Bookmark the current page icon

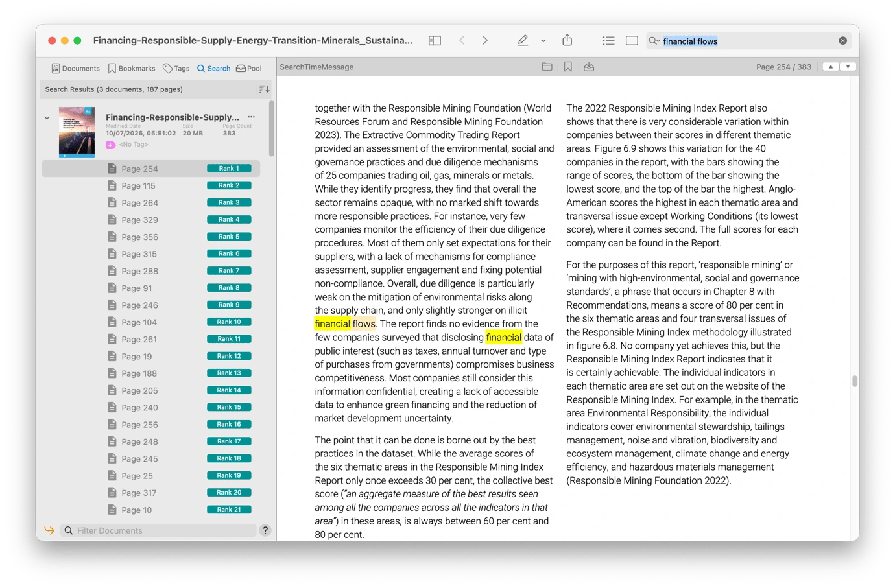click(568, 67)
